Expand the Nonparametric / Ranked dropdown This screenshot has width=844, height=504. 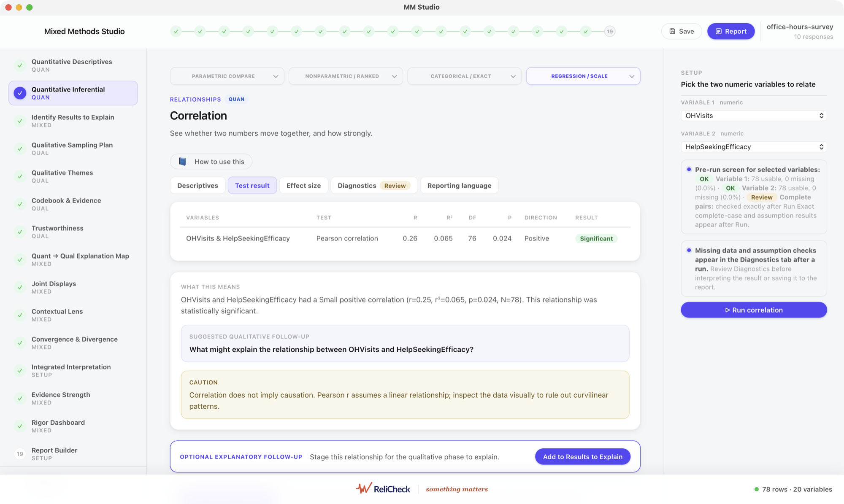click(346, 76)
